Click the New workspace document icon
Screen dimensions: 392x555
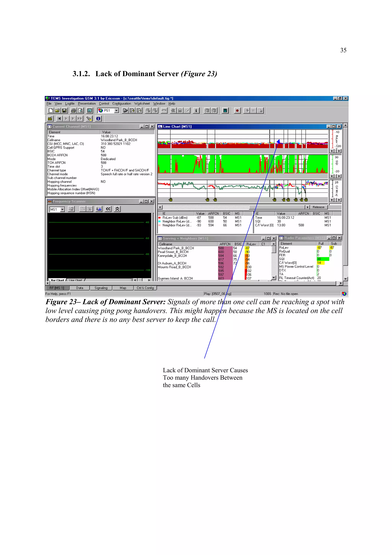coord(51,111)
